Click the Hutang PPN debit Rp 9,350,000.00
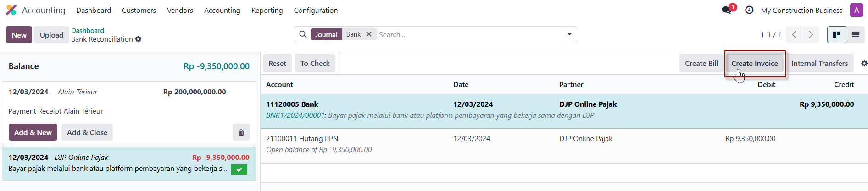The image size is (868, 191). point(750,139)
